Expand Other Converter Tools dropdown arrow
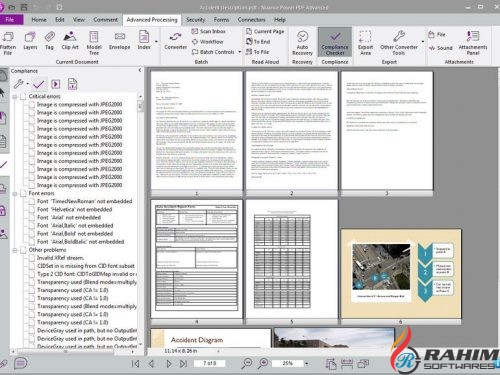Image resolution: width=500 pixels, height=375 pixels. coord(423,42)
